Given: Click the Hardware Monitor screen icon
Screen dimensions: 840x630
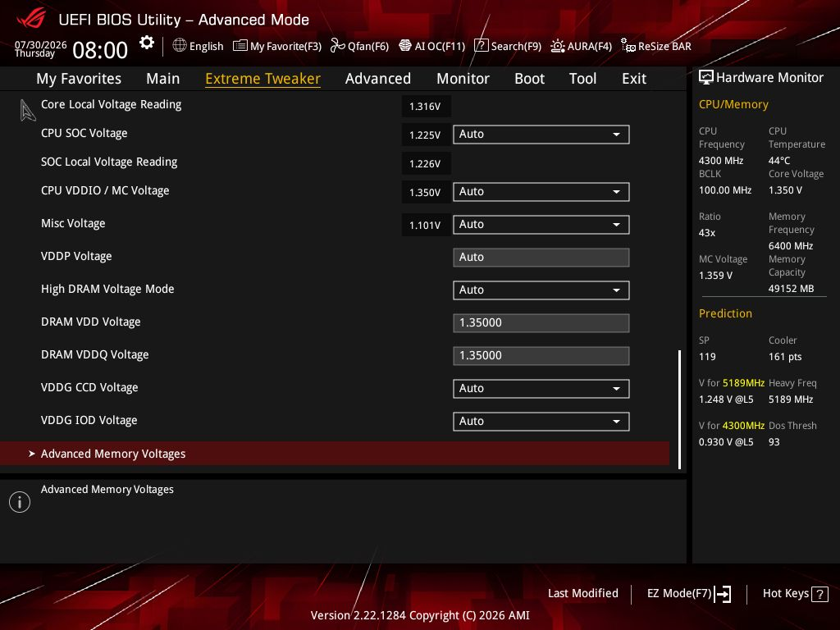Looking at the screenshot, I should (x=706, y=78).
